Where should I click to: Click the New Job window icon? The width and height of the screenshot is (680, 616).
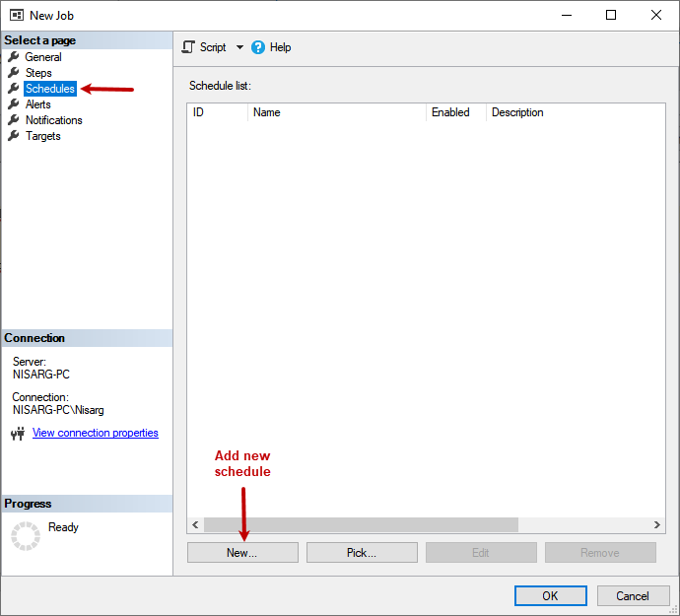pyautogui.click(x=17, y=15)
